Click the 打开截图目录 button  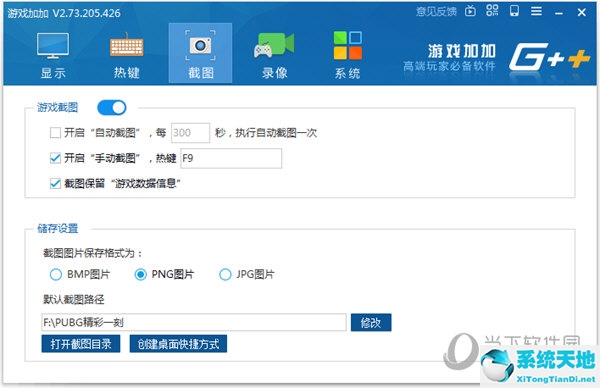point(81,344)
